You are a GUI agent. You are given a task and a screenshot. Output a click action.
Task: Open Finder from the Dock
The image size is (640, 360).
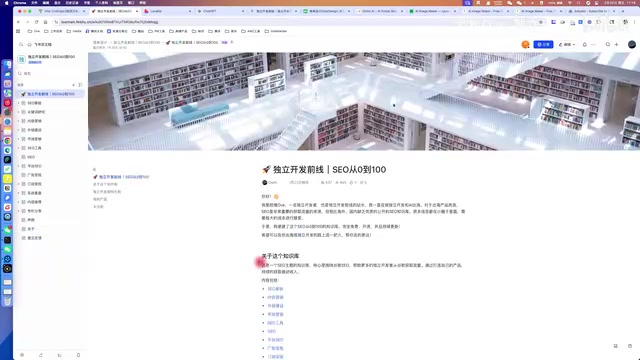coord(7,64)
